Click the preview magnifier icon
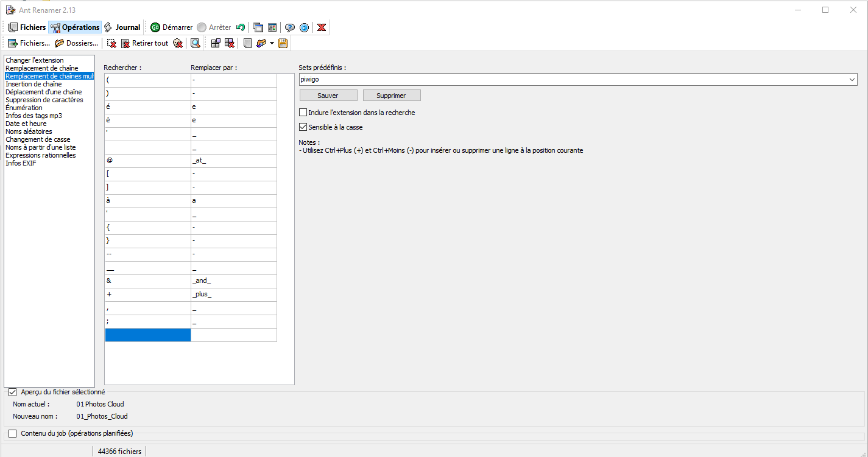Image resolution: width=868 pixels, height=457 pixels. point(195,43)
